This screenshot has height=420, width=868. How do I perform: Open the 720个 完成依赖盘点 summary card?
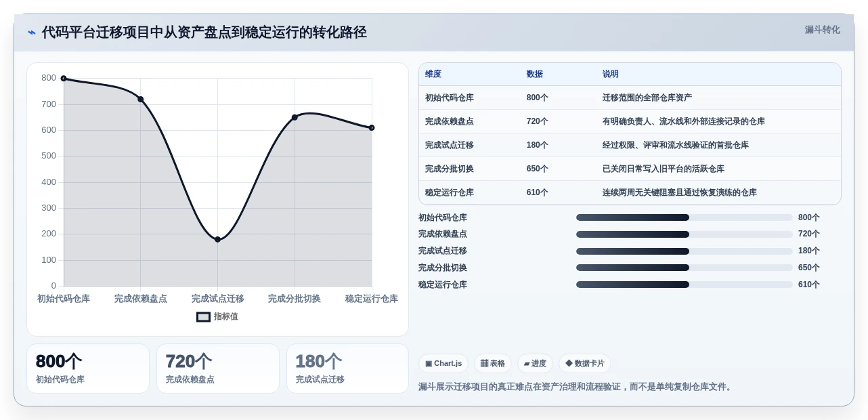click(218, 369)
